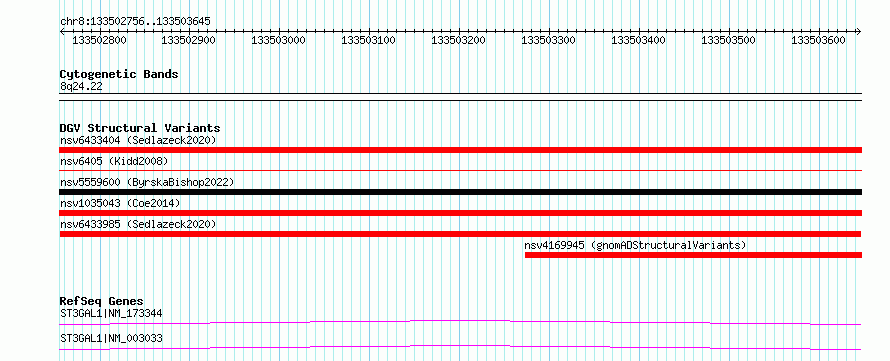Click ruler position 133503200
The width and height of the screenshot is (890, 361).
pos(459,40)
